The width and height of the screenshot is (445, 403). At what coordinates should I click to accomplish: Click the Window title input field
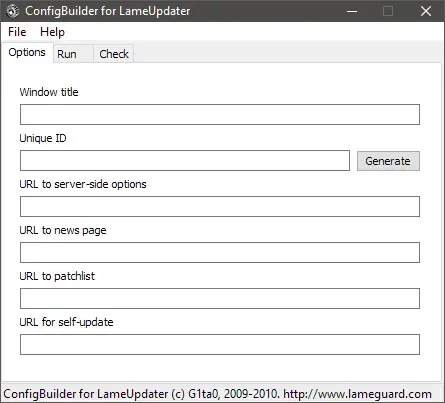[220, 114]
